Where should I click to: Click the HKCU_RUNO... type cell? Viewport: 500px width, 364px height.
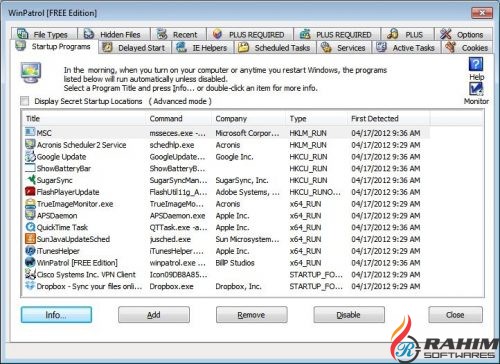pos(315,192)
